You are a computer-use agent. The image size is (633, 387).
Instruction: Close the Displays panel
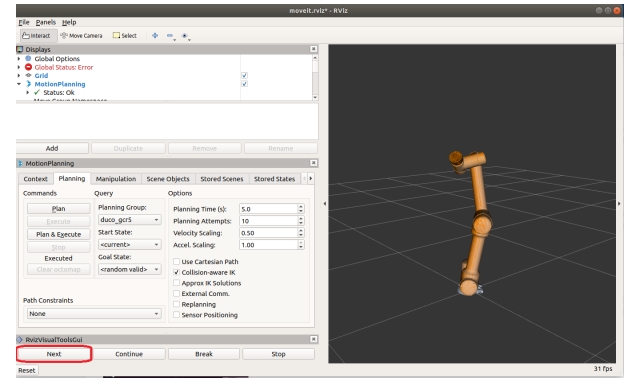coord(313,49)
